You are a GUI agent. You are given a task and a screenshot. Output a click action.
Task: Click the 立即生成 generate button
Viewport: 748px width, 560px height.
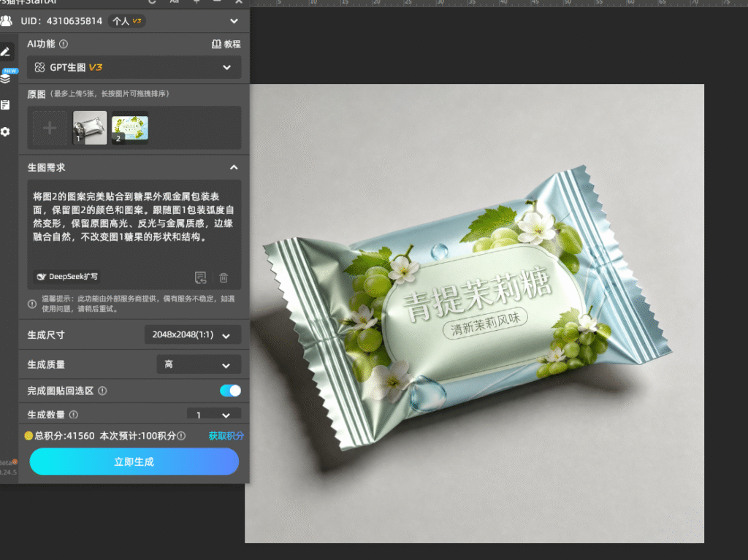point(134,461)
